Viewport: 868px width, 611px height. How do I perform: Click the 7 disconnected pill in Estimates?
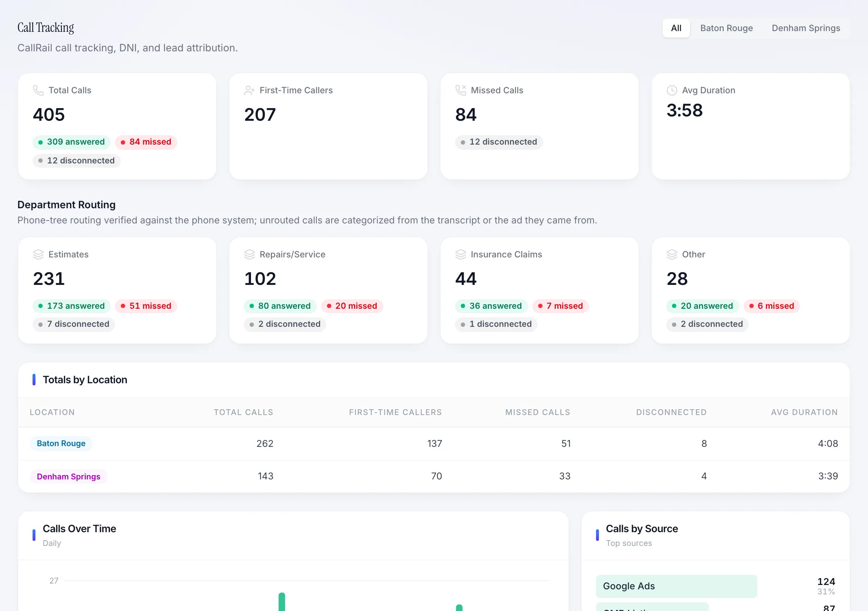point(74,324)
